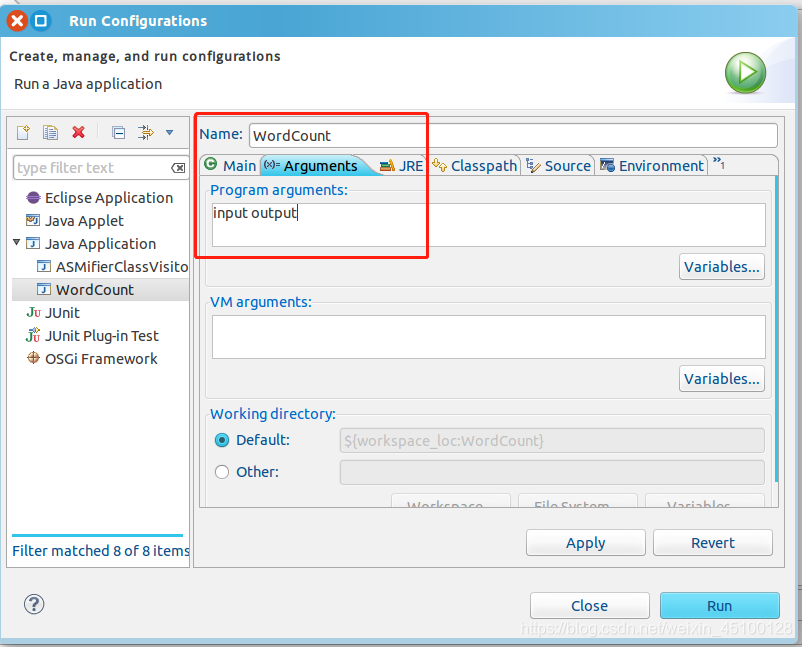Select Java Applet configuration type

click(x=84, y=221)
